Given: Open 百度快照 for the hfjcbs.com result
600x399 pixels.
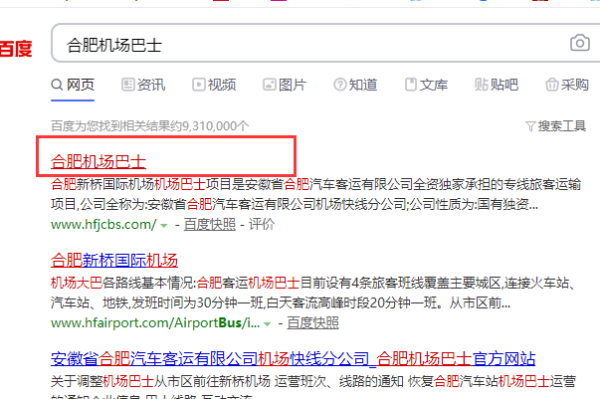Looking at the screenshot, I should 210,224.
